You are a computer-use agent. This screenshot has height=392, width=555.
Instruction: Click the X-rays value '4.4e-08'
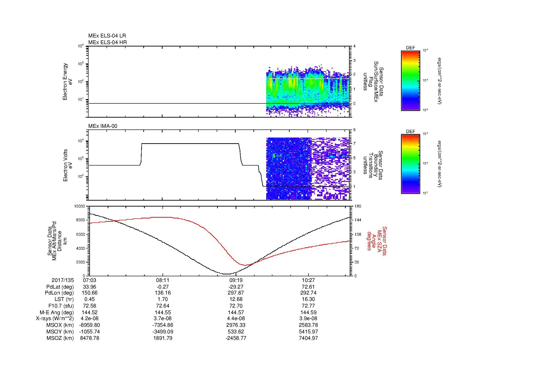click(236, 319)
